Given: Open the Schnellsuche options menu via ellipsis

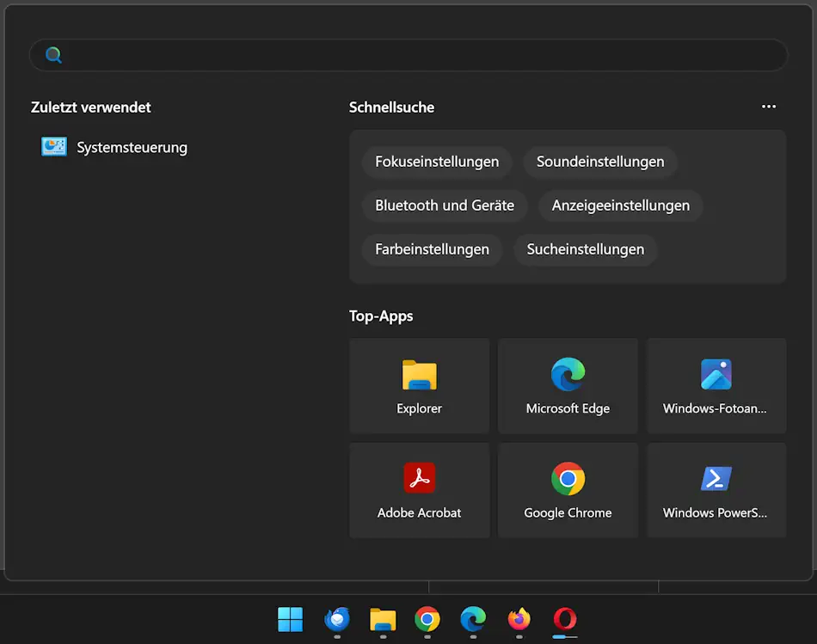Looking at the screenshot, I should coord(768,107).
